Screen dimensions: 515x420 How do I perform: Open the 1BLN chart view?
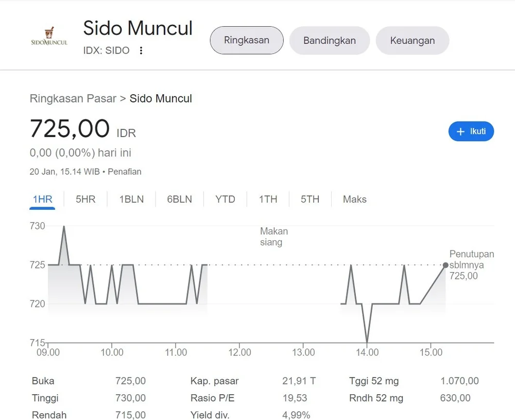[131, 199]
